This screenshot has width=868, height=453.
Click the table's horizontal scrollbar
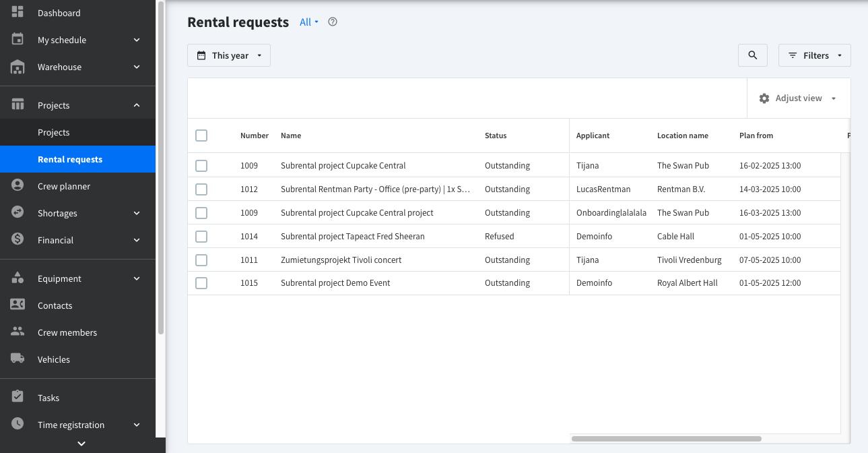666,439
